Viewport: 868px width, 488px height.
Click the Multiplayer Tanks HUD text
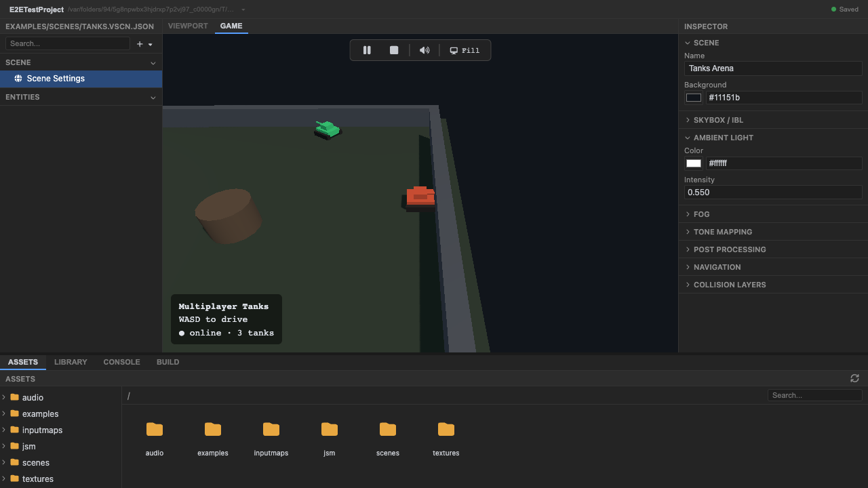coord(224,306)
